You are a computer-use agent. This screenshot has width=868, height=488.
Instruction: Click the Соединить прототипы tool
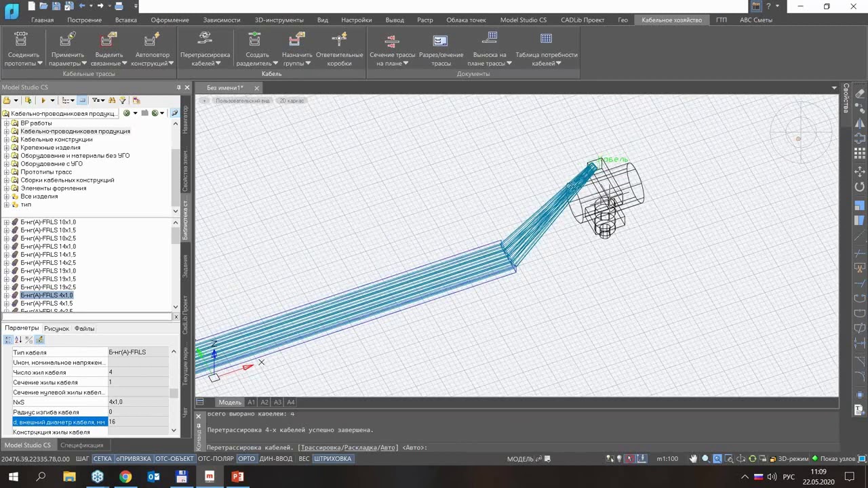coord(22,47)
